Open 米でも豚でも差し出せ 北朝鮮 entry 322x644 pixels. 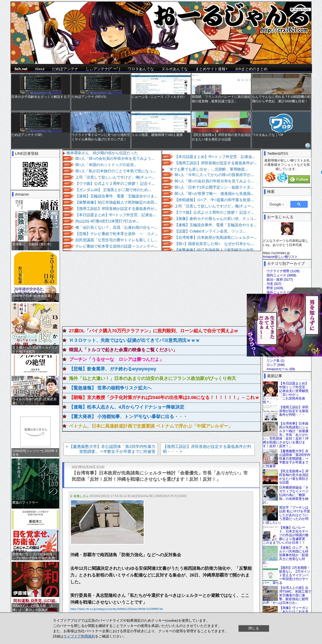207,169
